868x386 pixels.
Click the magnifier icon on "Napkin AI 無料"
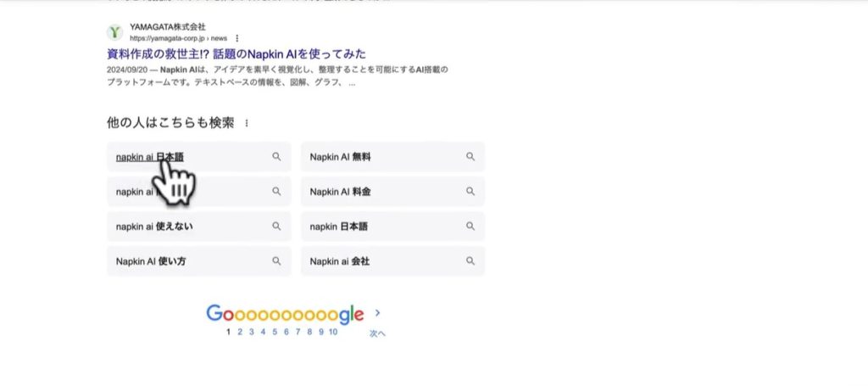(x=470, y=157)
